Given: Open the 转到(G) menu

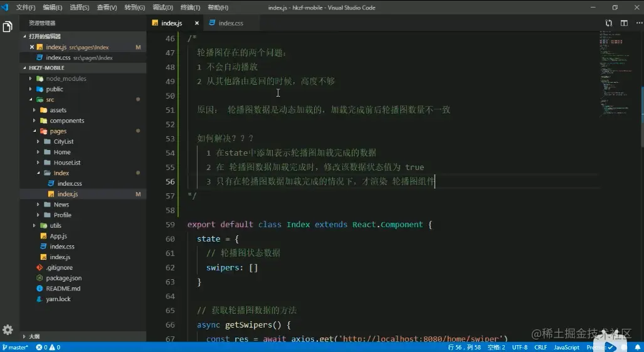Looking at the screenshot, I should click(135, 8).
